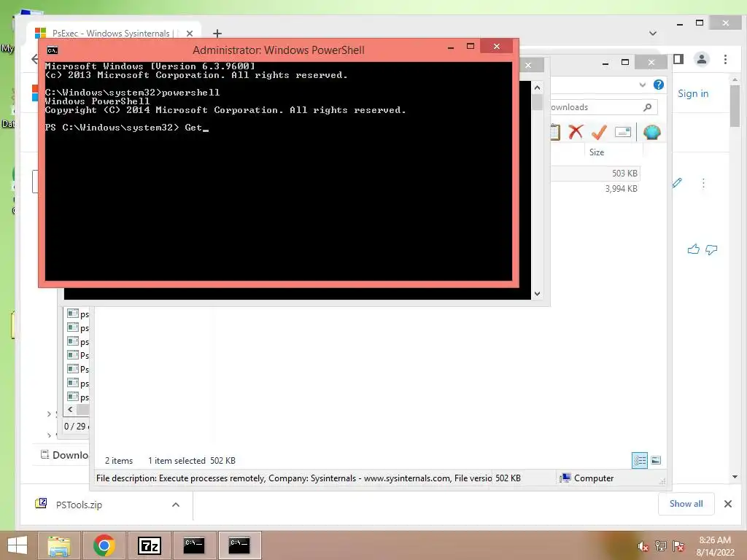This screenshot has width=747, height=560.
Task: Click the orange checkmark icon in toolbar
Action: coord(599,132)
